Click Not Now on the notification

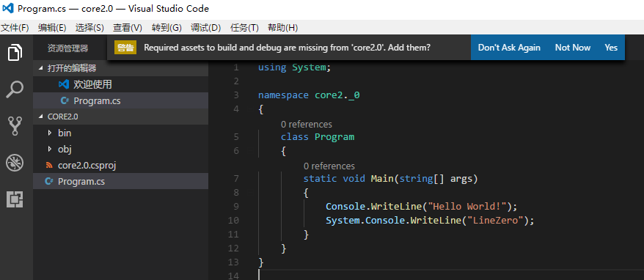click(x=573, y=48)
